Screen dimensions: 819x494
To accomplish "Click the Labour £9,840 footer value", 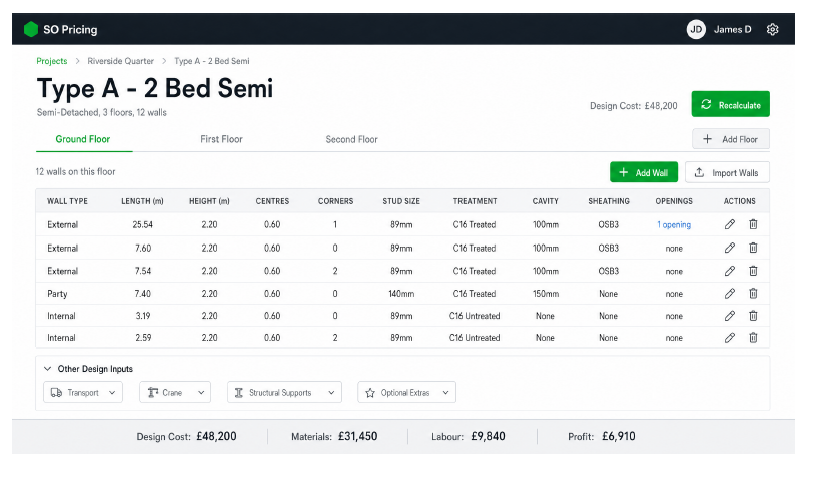I will (488, 436).
